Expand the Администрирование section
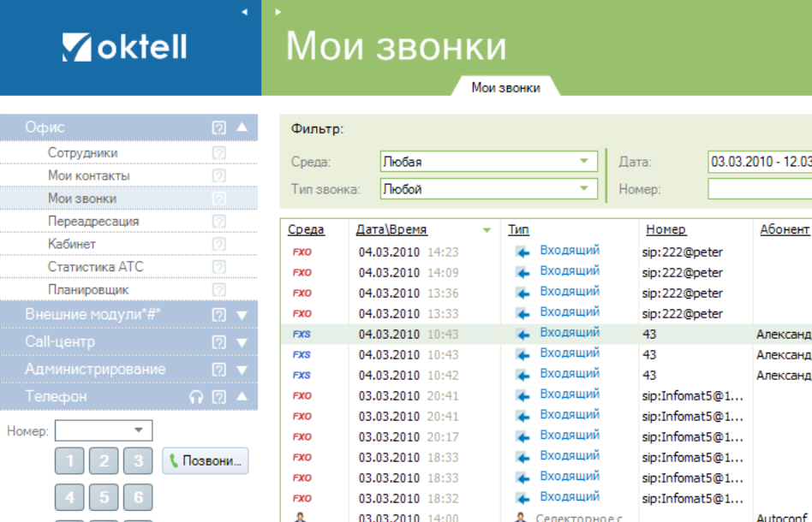This screenshot has width=812, height=522. coord(242,370)
